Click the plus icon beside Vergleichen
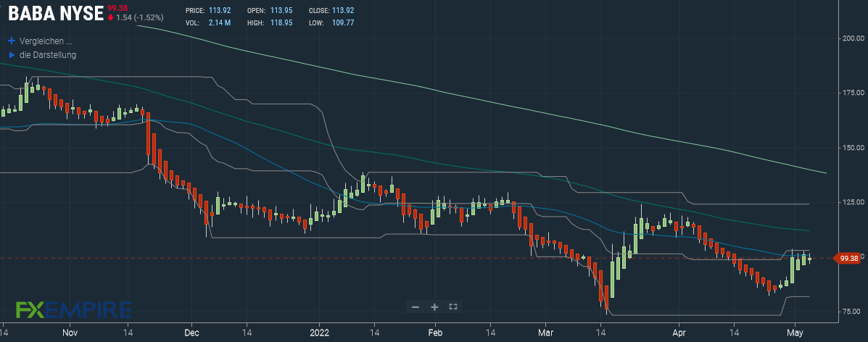The width and height of the screenshot is (868, 342). pos(11,41)
